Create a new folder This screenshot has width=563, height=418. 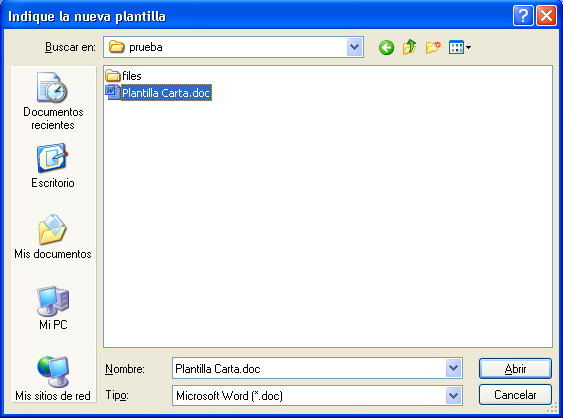tap(433, 47)
